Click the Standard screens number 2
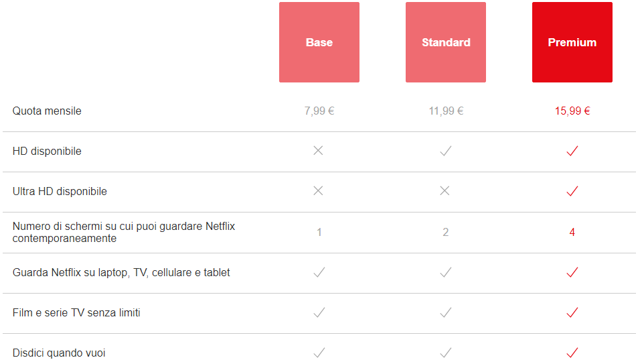Screen dimensions: 644x364 point(446,233)
